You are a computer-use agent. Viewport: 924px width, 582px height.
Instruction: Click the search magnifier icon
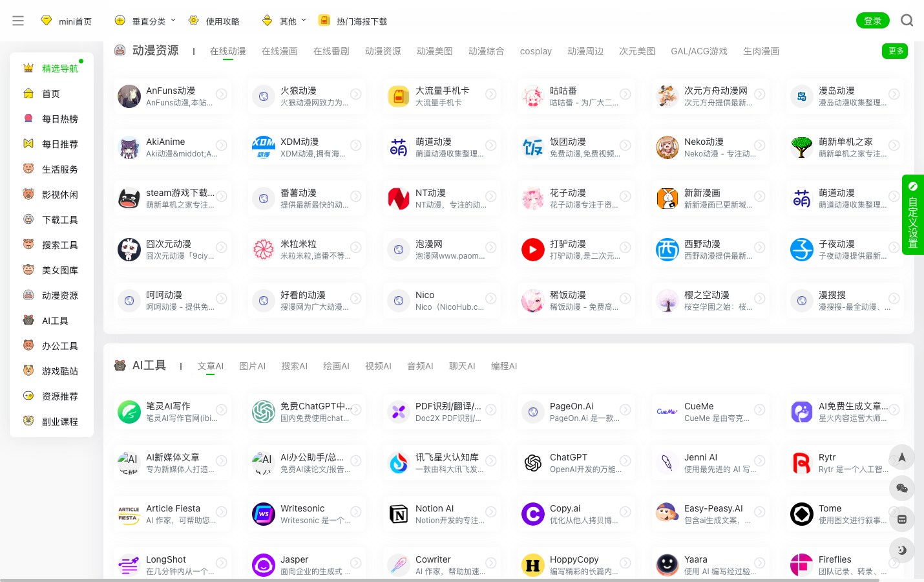[907, 21]
